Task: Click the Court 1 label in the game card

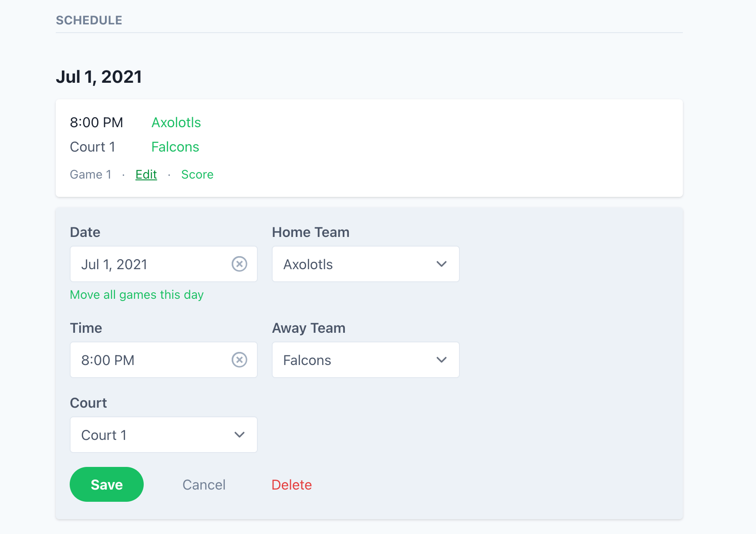Action: point(92,147)
